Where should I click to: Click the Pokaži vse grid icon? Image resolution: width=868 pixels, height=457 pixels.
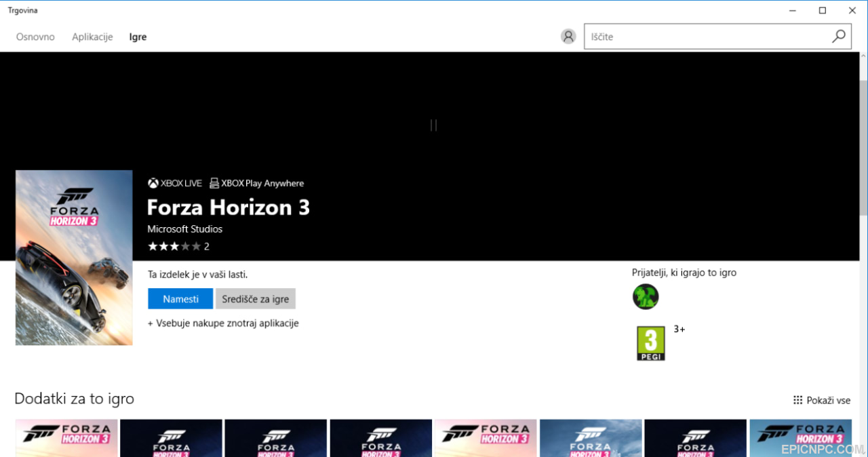797,400
